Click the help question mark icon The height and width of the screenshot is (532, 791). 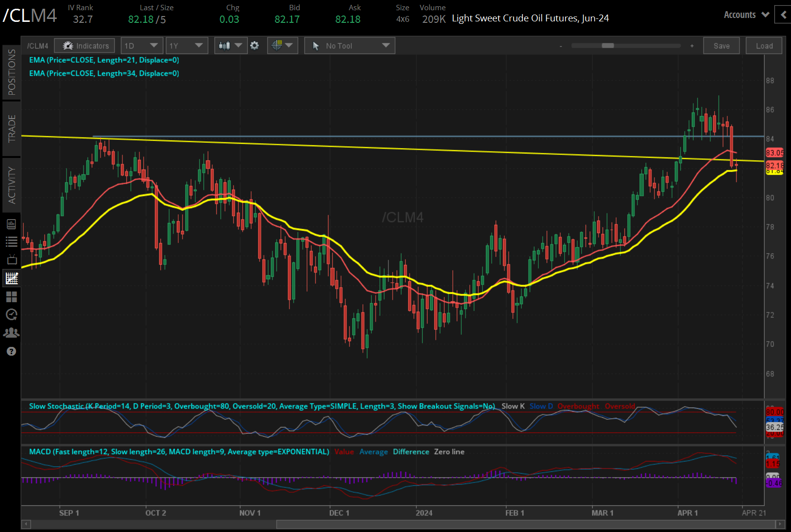11,351
